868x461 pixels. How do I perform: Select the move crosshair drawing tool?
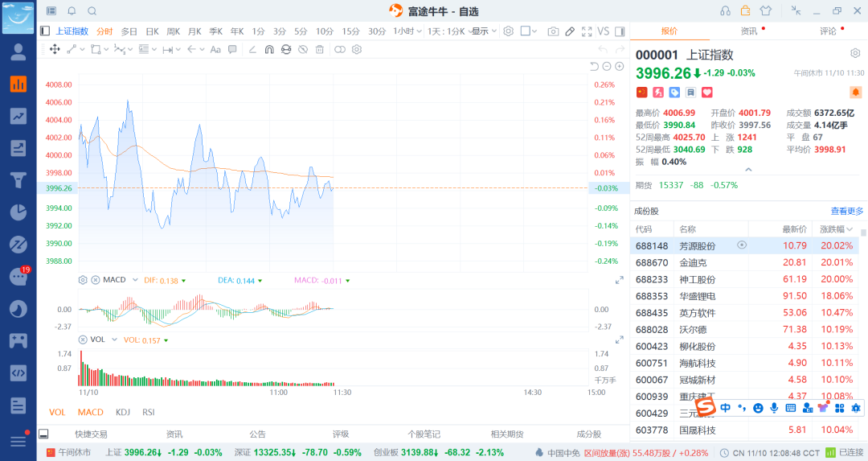pos(55,49)
